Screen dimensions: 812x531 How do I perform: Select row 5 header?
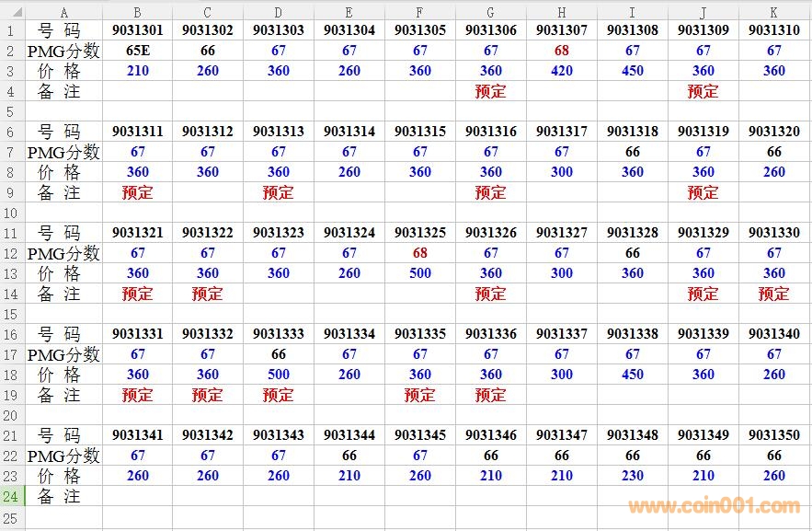point(12,111)
